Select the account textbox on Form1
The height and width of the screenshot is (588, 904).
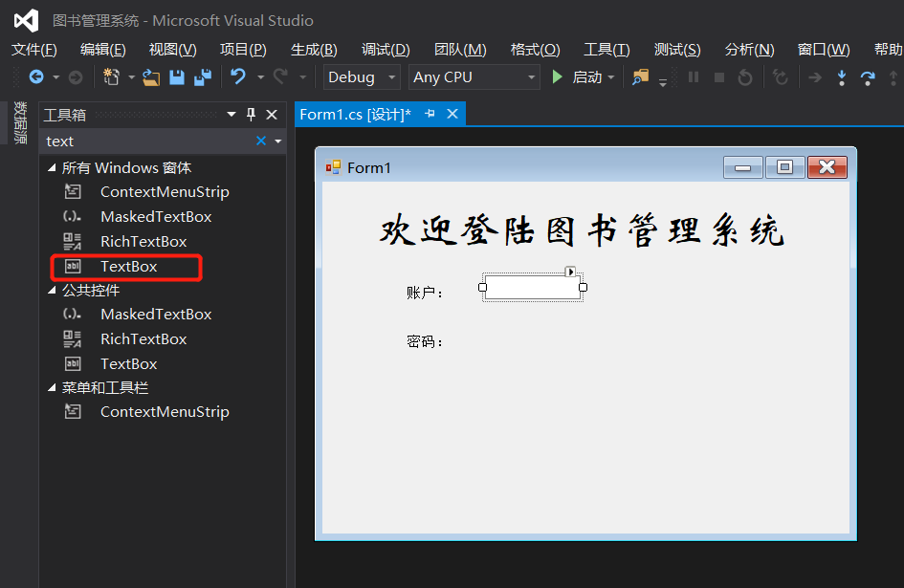(x=533, y=287)
